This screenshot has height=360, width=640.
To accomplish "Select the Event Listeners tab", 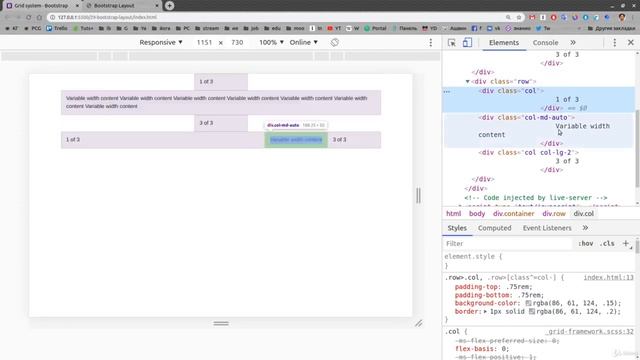I will [x=547, y=228].
